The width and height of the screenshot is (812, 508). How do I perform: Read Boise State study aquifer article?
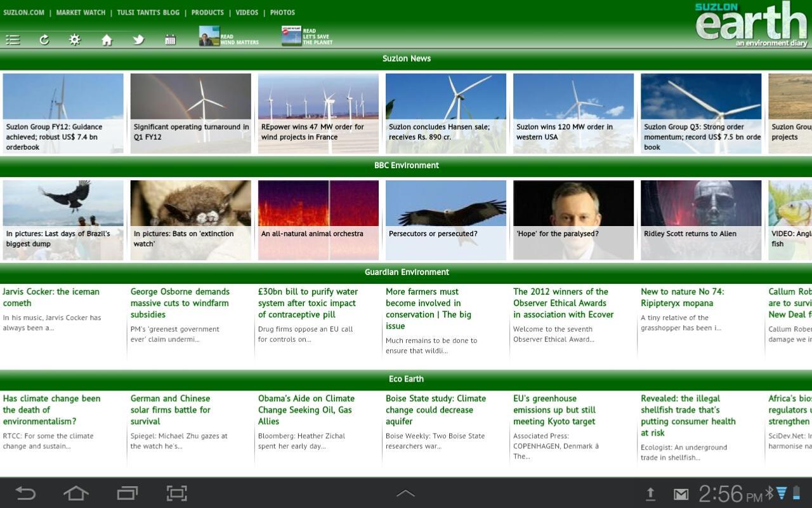436,410
